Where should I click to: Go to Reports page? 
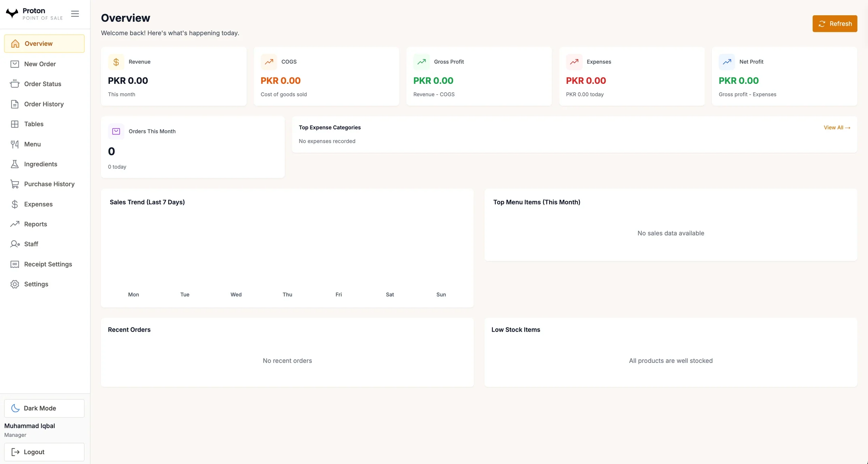tap(44, 224)
